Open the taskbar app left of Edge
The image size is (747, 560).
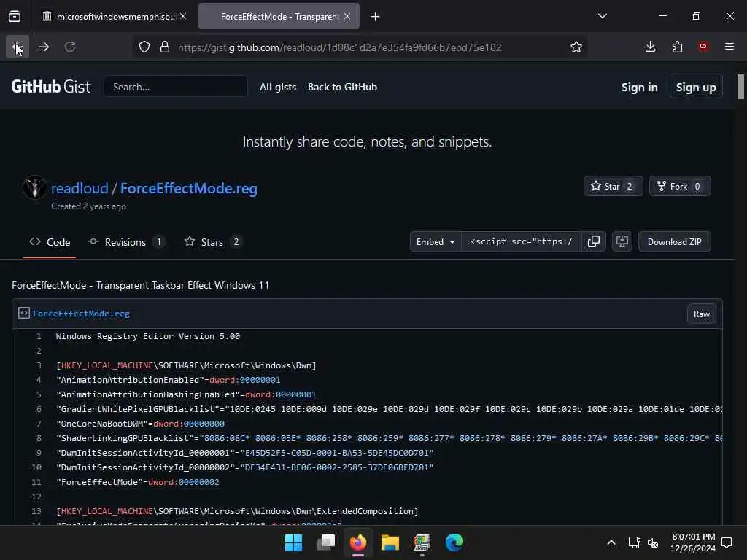422,542
